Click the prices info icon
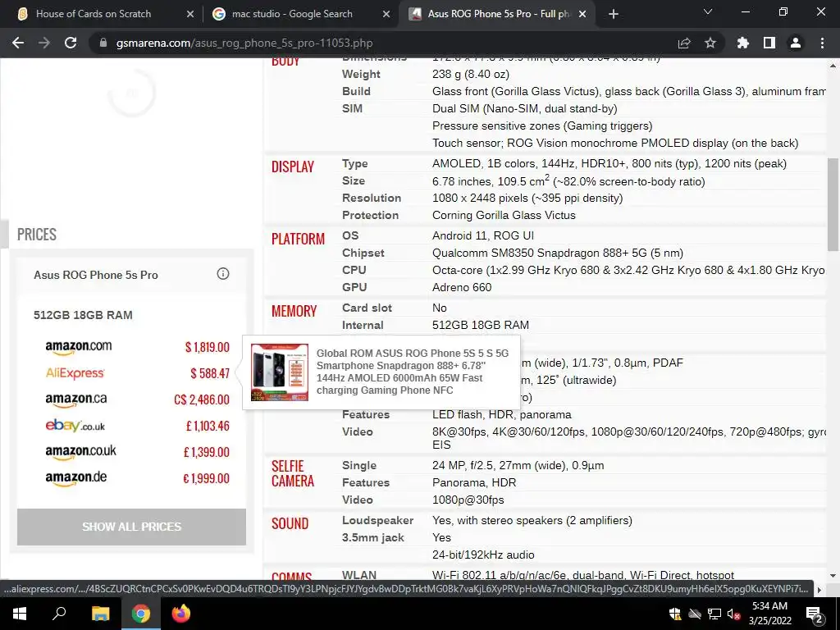The height and width of the screenshot is (630, 840). pos(223,274)
